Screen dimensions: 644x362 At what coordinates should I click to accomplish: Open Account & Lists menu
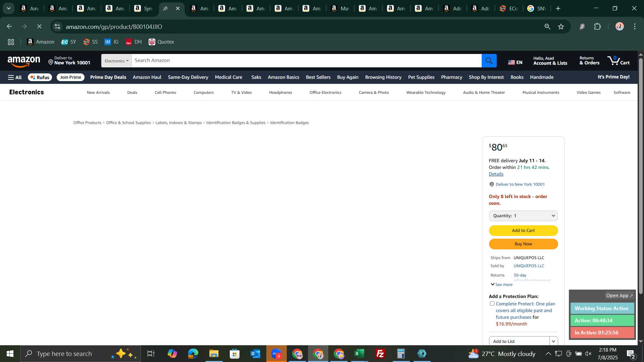(x=550, y=61)
